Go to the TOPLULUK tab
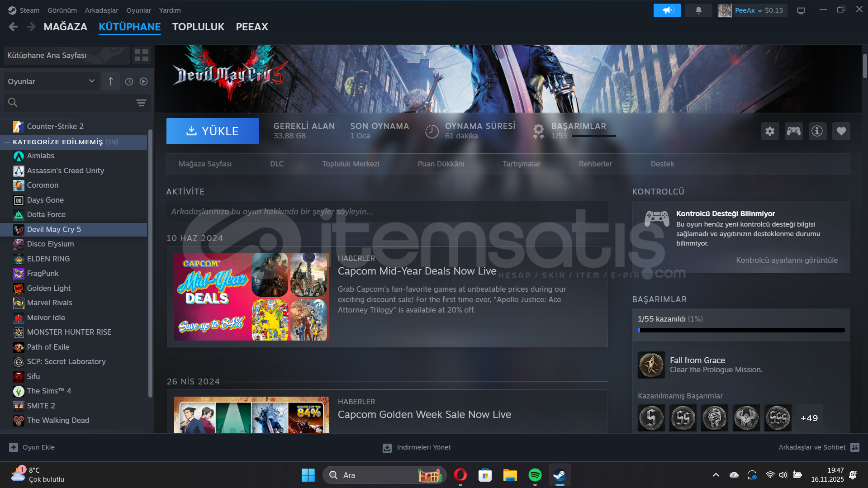 click(198, 27)
